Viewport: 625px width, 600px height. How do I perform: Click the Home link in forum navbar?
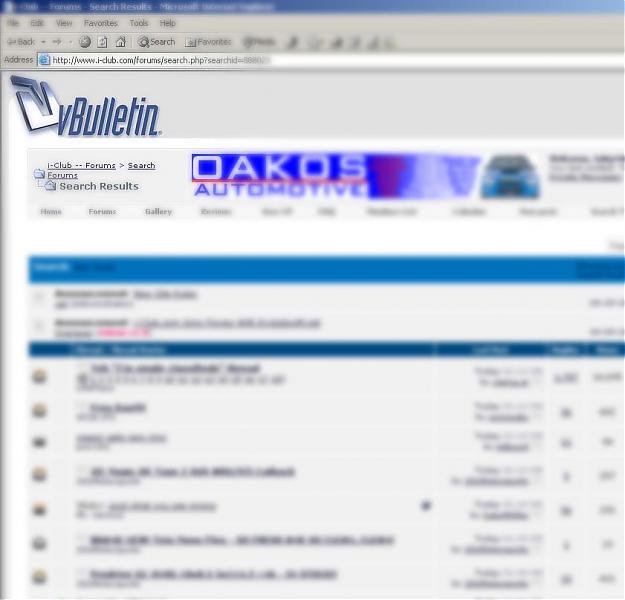click(x=50, y=212)
